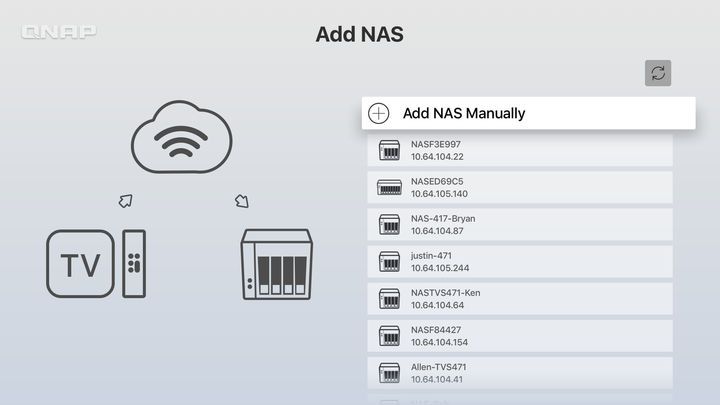Click the IP address 10.64.104.87
This screenshot has height=405, width=720.
point(437,231)
